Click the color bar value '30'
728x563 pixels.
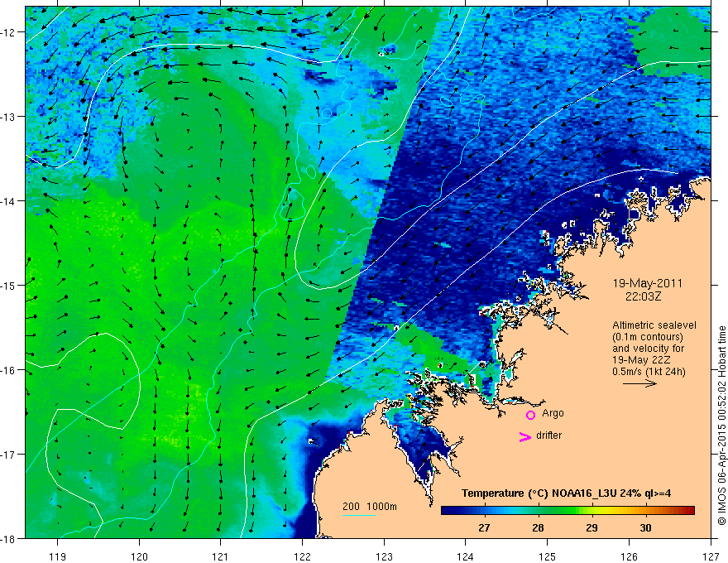point(645,528)
